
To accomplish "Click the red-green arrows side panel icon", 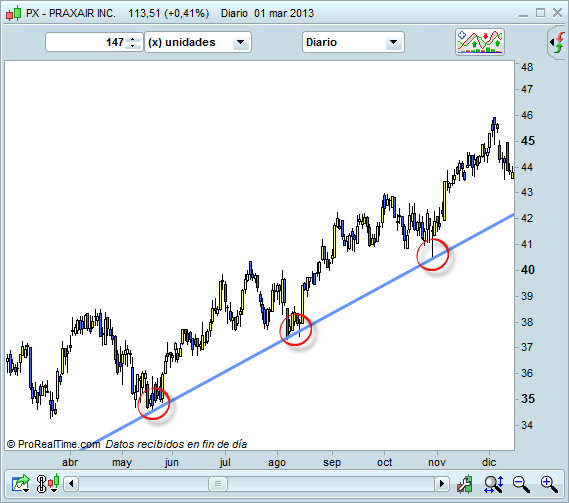I will point(558,42).
